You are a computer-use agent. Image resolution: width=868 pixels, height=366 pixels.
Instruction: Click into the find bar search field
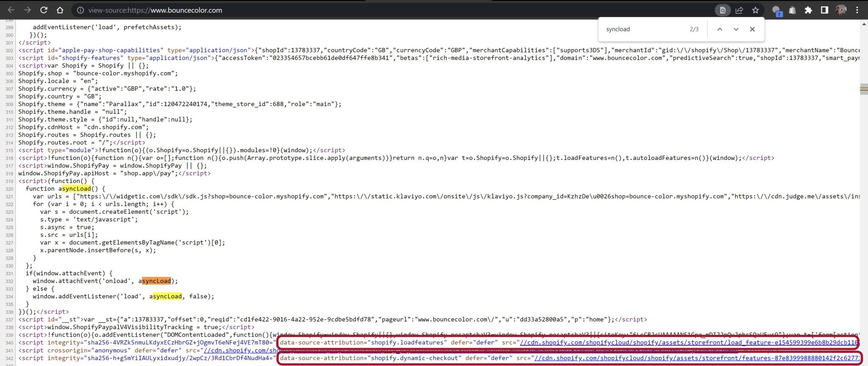click(x=643, y=29)
